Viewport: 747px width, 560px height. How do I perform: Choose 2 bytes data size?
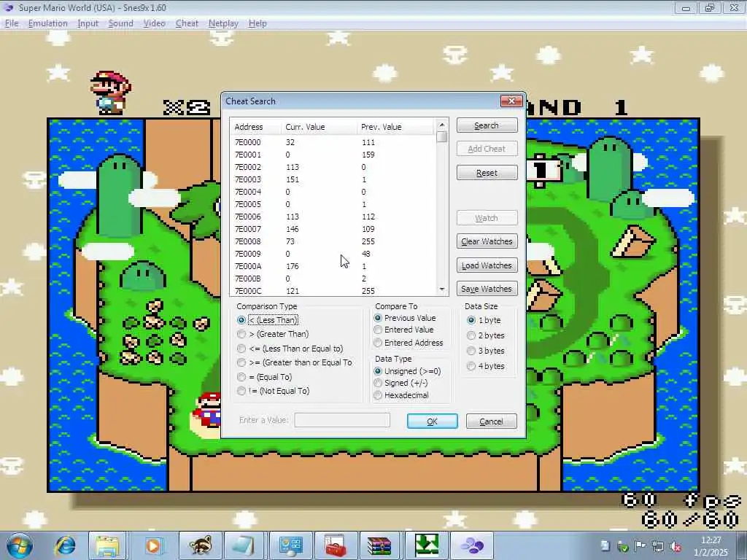(x=485, y=335)
